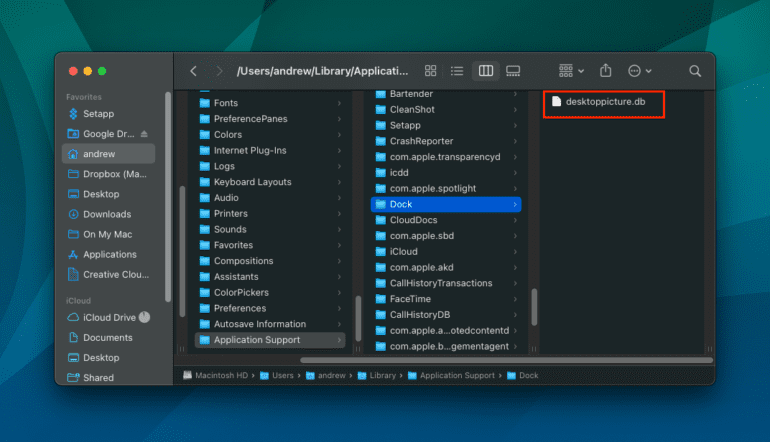Image resolution: width=770 pixels, height=442 pixels.
Task: Click the Back navigation arrow
Action: pos(193,71)
